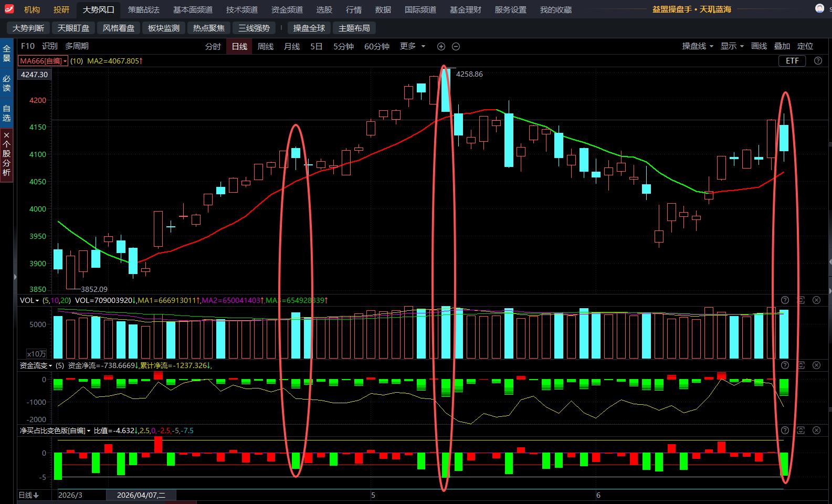Image resolution: width=832 pixels, height=504 pixels.
Task: Click the F10 company info button
Action: [x=27, y=46]
